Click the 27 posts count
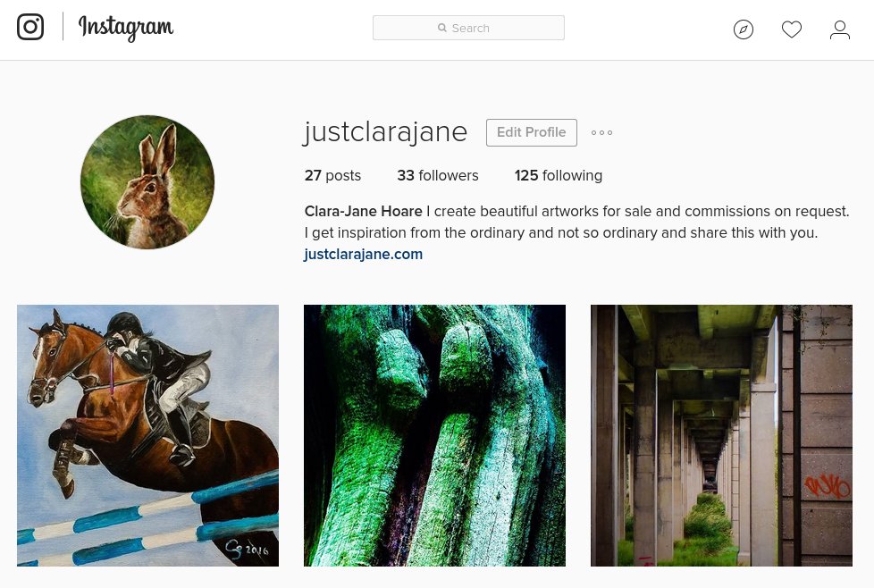This screenshot has height=588, width=874. tap(332, 175)
